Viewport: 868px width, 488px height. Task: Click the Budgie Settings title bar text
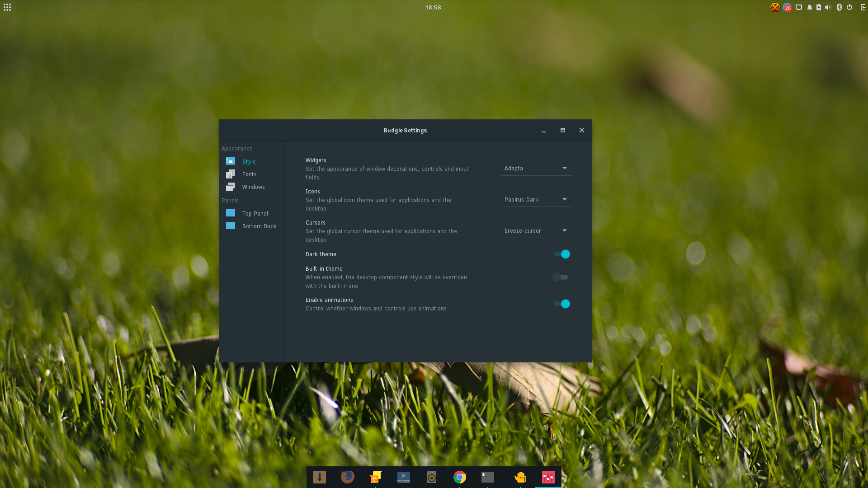coord(406,131)
